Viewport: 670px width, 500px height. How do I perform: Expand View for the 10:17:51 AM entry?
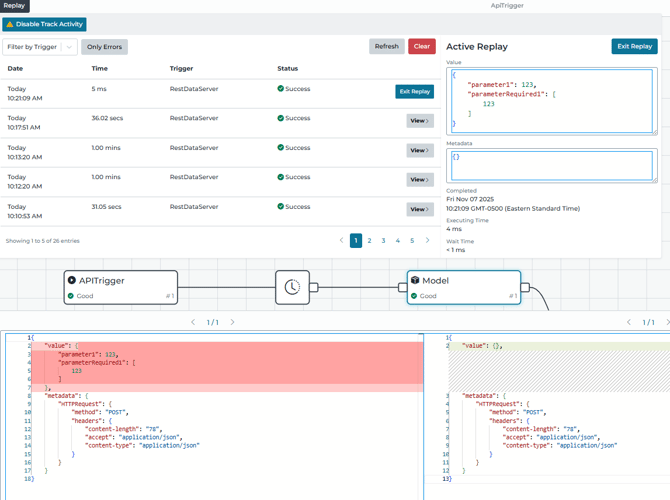(419, 121)
